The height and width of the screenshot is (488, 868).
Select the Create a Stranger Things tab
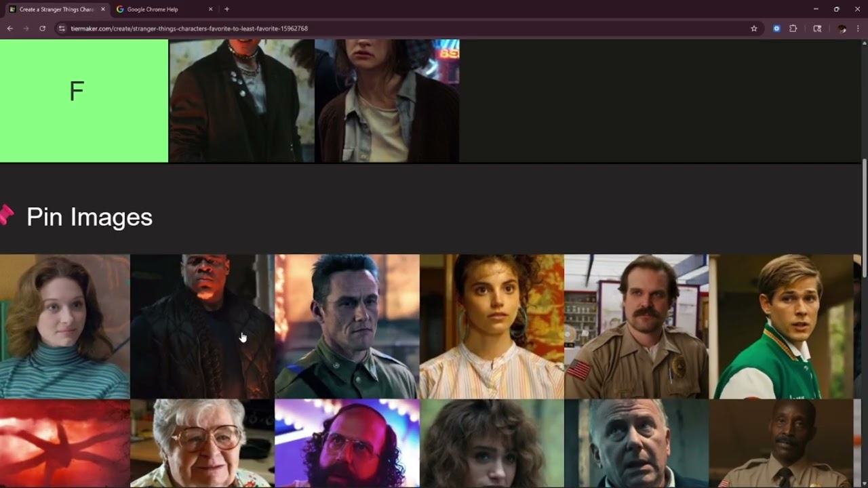[x=56, y=9]
